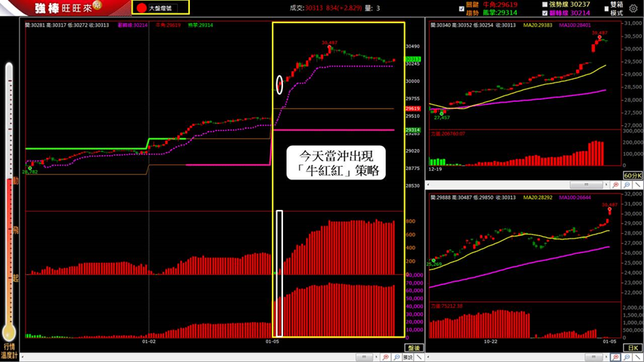The width and height of the screenshot is (644, 362).
Task: Click 60分K chart scrollbar thumb
Action: 586,185
